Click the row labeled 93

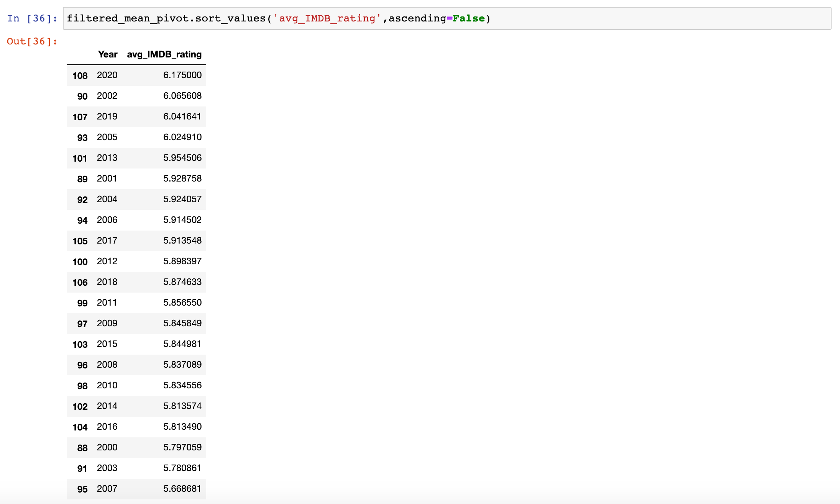(x=82, y=137)
